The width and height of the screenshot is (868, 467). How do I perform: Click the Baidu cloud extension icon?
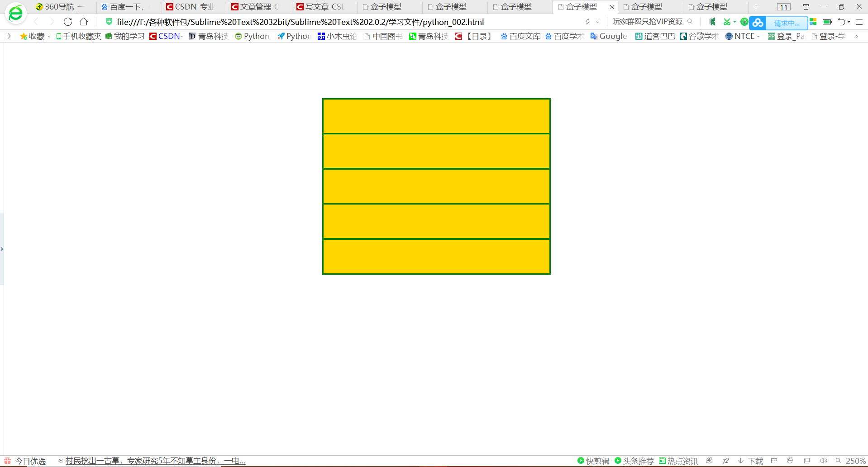click(x=758, y=23)
